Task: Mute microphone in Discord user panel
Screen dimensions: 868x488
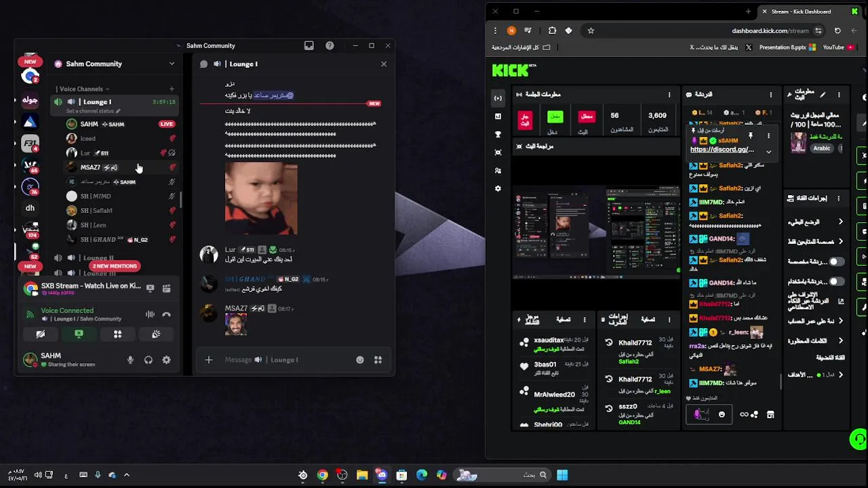Action: pos(130,360)
